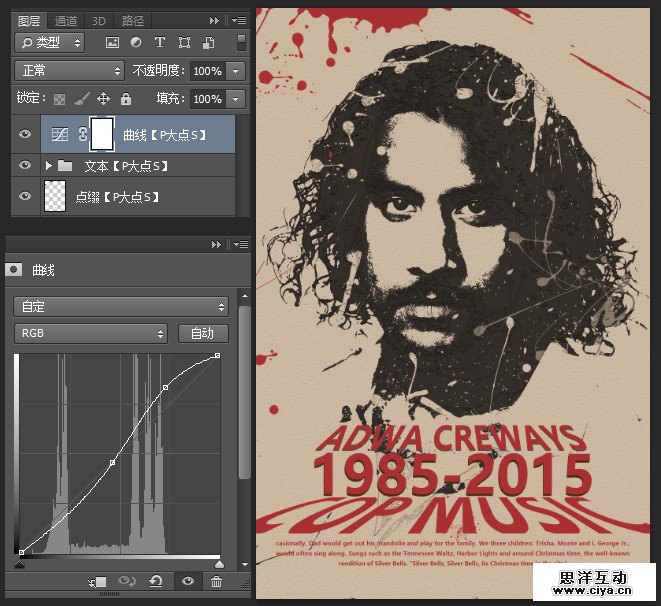This screenshot has height=606, width=661.
Task: Clip adjustment to layer below icon
Action: [x=97, y=582]
